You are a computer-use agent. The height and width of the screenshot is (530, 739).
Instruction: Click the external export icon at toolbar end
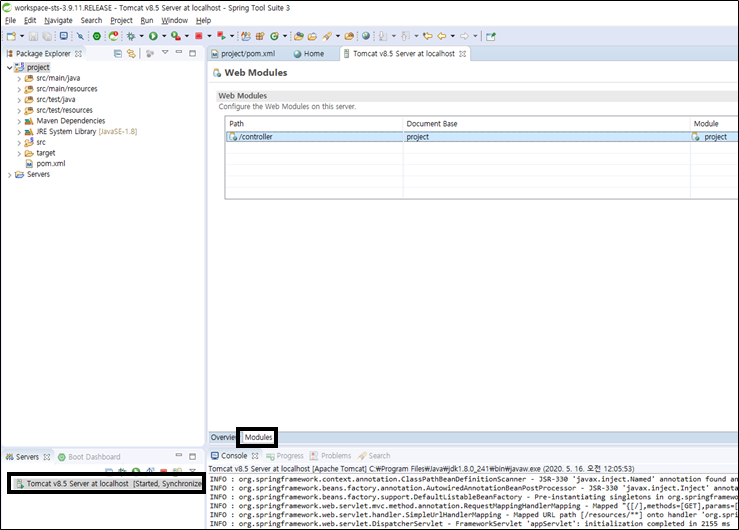[491, 36]
